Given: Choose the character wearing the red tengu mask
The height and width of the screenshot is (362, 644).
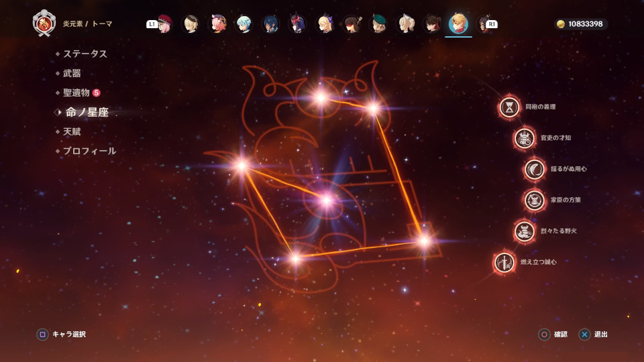Looking at the screenshot, I should 297,24.
